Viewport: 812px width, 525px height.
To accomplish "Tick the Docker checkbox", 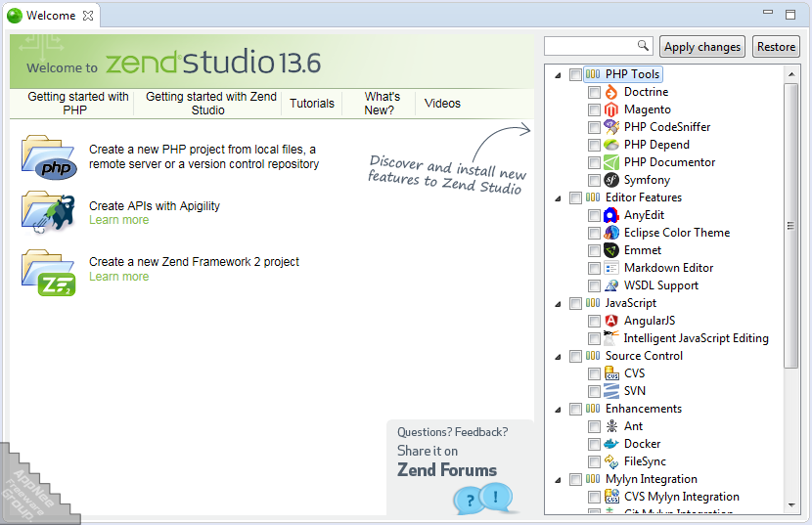I will tap(594, 445).
